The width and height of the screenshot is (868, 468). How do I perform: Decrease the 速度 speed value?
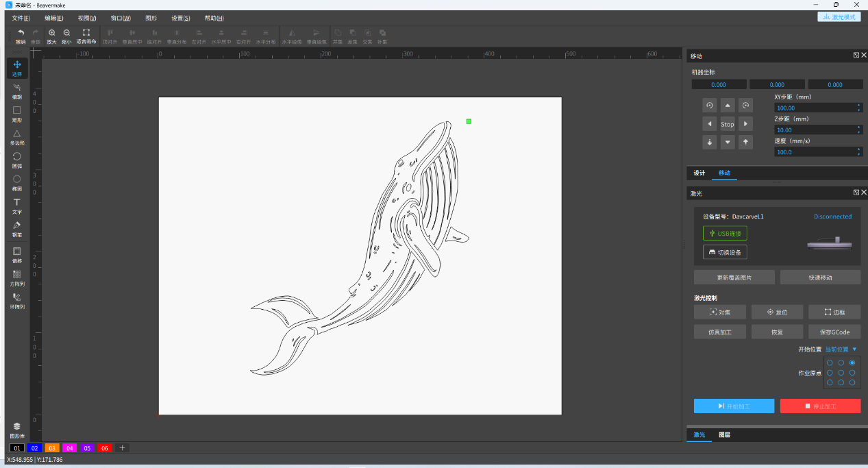pos(859,154)
